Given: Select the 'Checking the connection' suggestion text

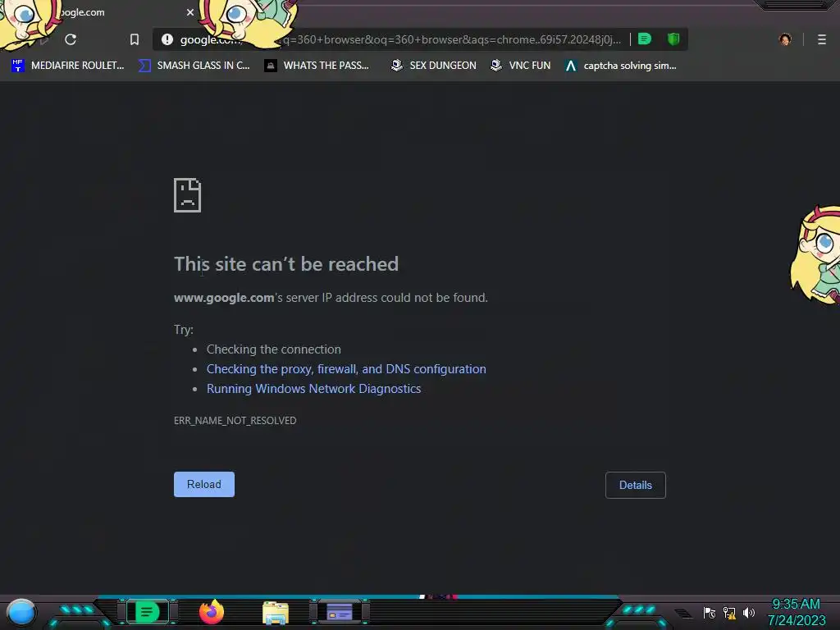Looking at the screenshot, I should 274,349.
